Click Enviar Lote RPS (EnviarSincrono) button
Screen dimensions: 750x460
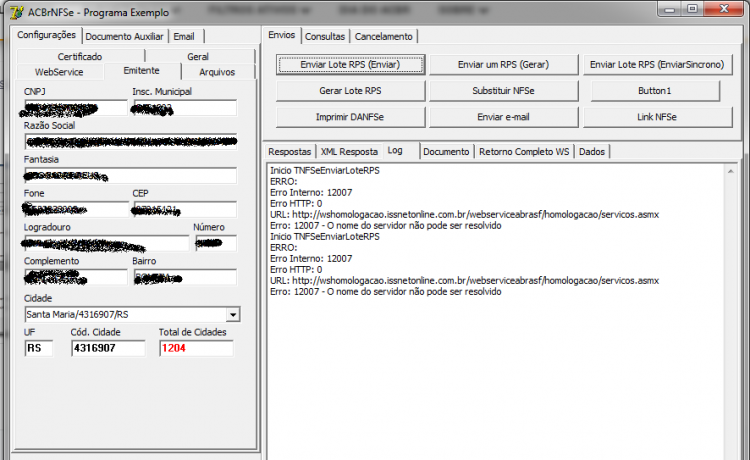[x=657, y=65]
